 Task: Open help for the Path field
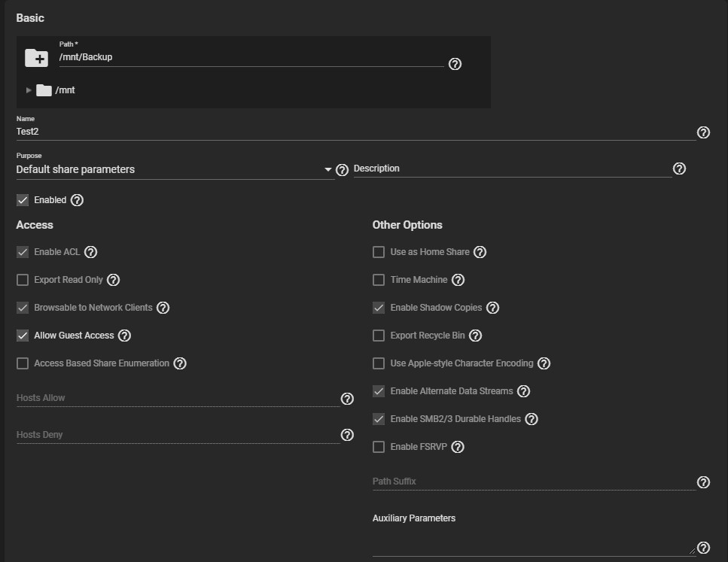tap(455, 64)
